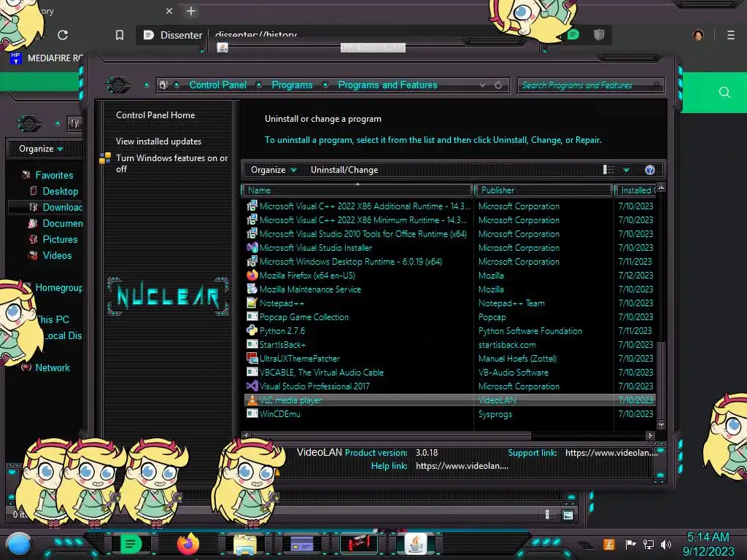Select the VLC media player icon
The width and height of the screenshot is (747, 560).
252,400
